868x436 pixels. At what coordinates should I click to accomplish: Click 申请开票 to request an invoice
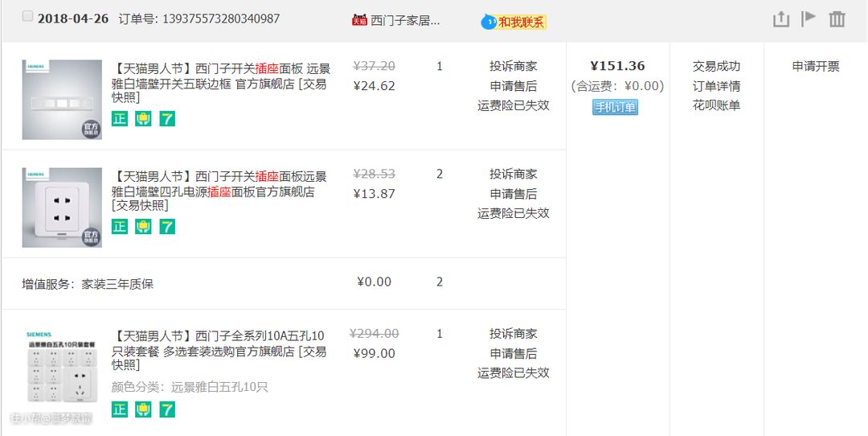815,67
